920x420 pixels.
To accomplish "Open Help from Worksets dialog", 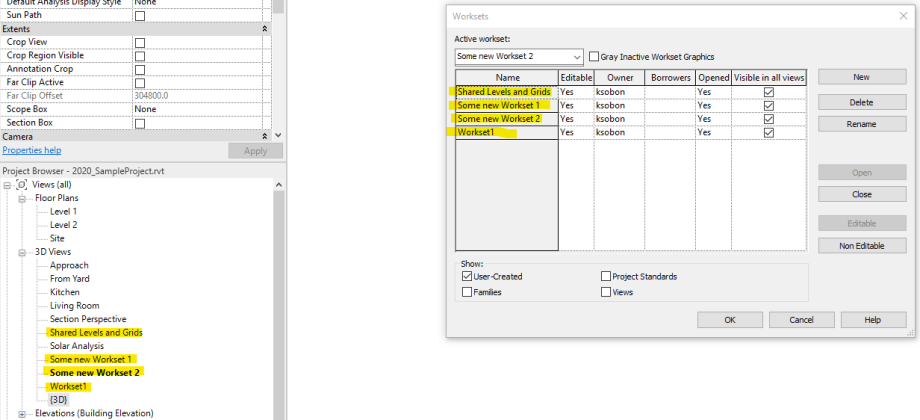I will [x=873, y=320].
